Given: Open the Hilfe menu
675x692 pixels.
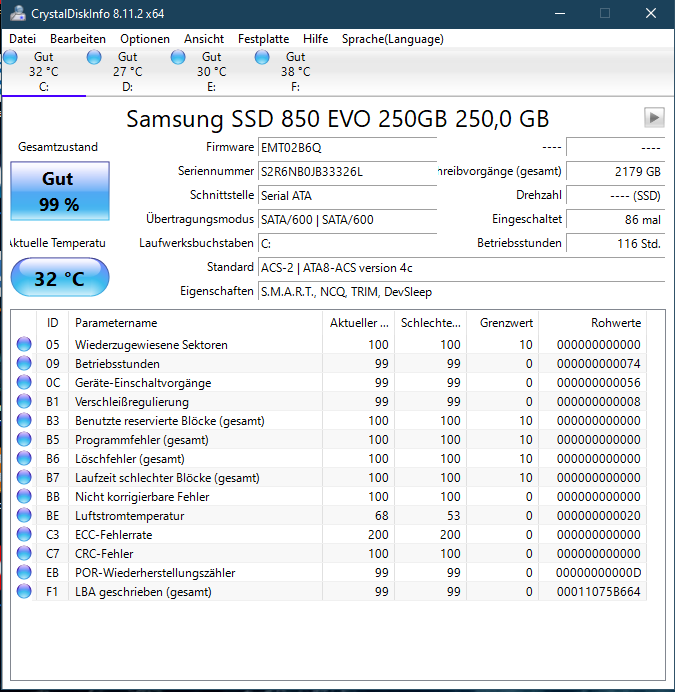Looking at the screenshot, I should click(315, 39).
